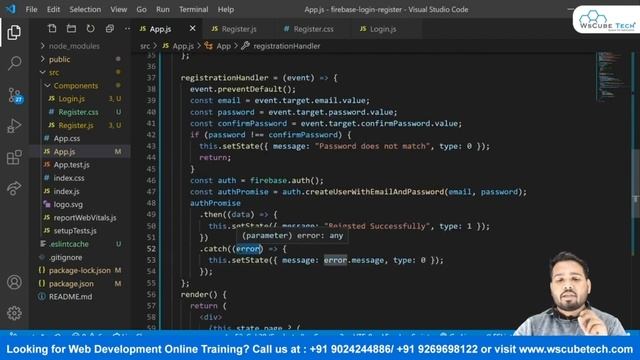Screen dimensions: 640x360
Task: Open the Accounts icon in activity bar
Action: (14, 282)
